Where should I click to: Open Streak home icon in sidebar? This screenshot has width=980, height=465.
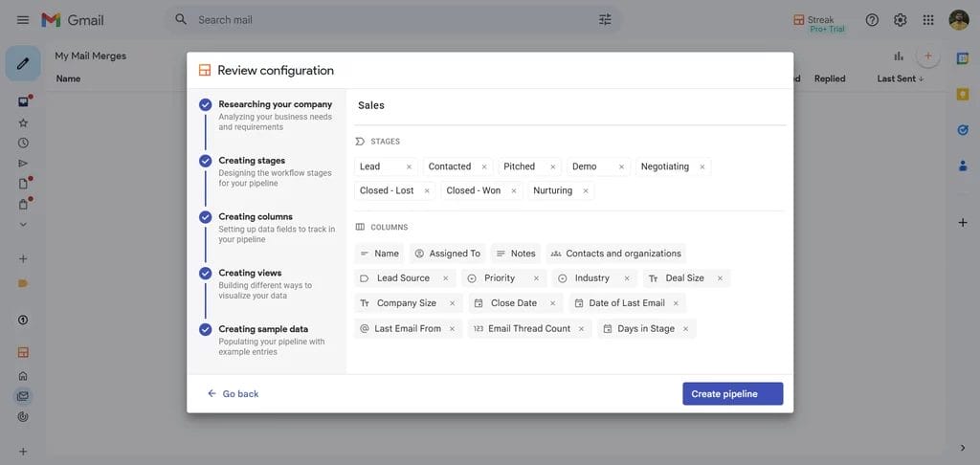pyautogui.click(x=23, y=376)
